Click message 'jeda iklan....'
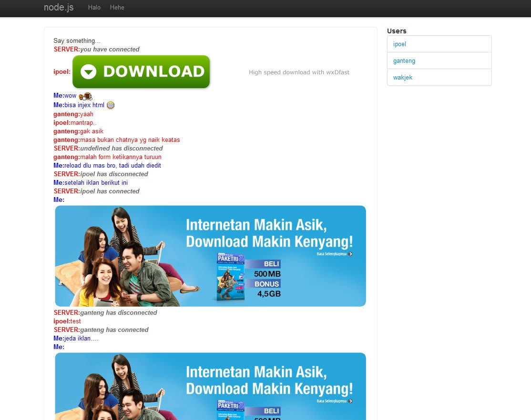531x420 pixels. tap(82, 339)
